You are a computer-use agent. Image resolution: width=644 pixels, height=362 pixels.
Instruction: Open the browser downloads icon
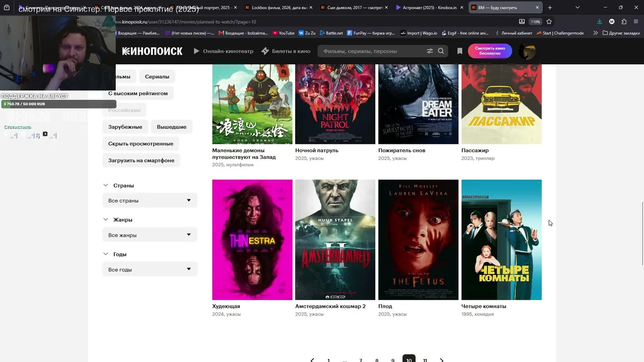point(599,22)
